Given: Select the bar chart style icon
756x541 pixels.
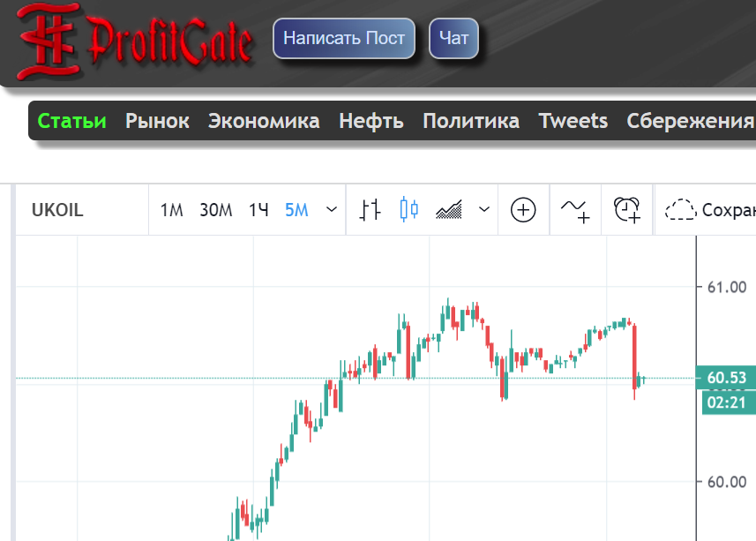Looking at the screenshot, I should 371,209.
